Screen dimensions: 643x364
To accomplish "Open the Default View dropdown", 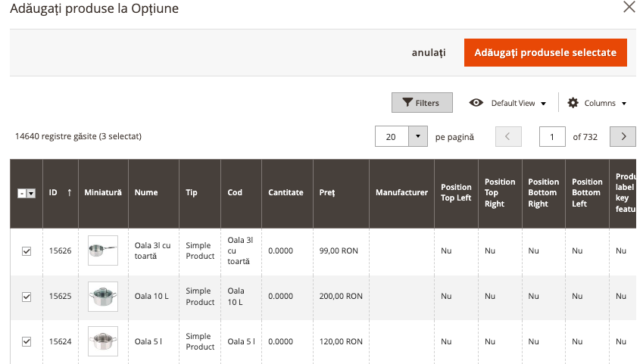I will click(x=518, y=103).
